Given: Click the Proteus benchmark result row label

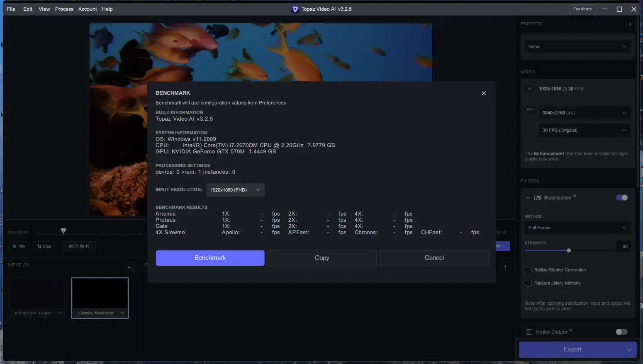Looking at the screenshot, I should pyautogui.click(x=166, y=220).
